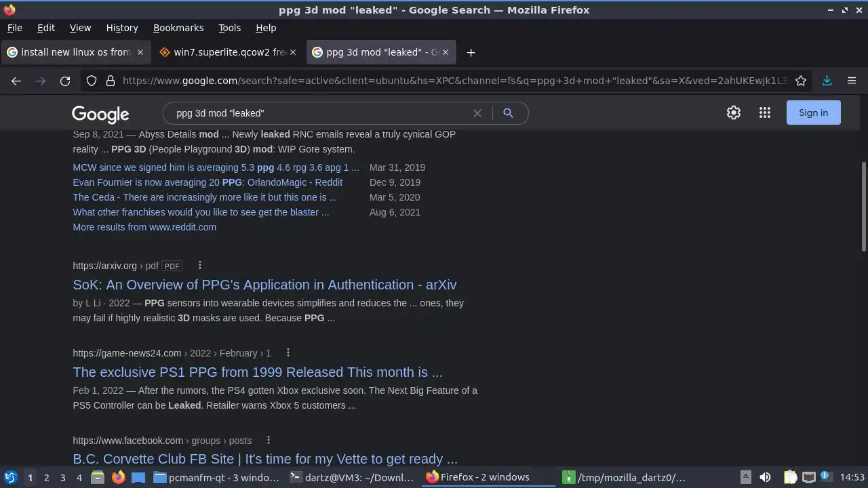Close the 'install new linux os' tab
Viewport: 868px width, 488px height.
pyautogui.click(x=140, y=52)
